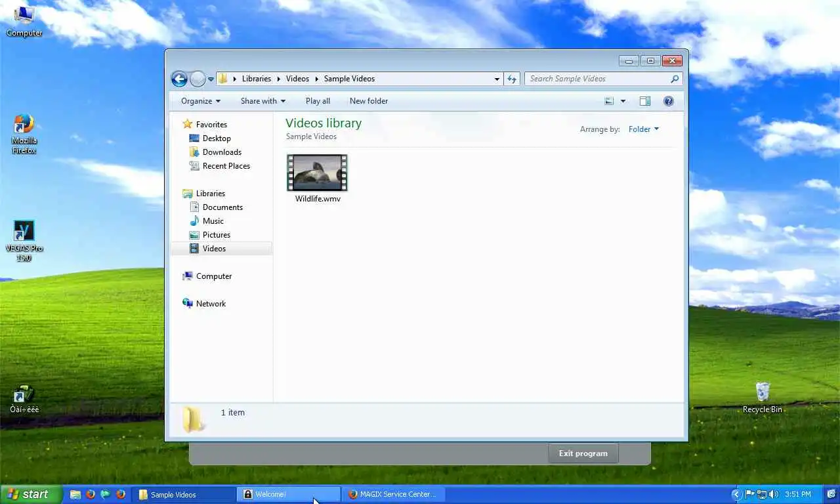Screen dimensions: 840x504
Task: Select the Recycle Bin desktop icon
Action: click(x=762, y=398)
